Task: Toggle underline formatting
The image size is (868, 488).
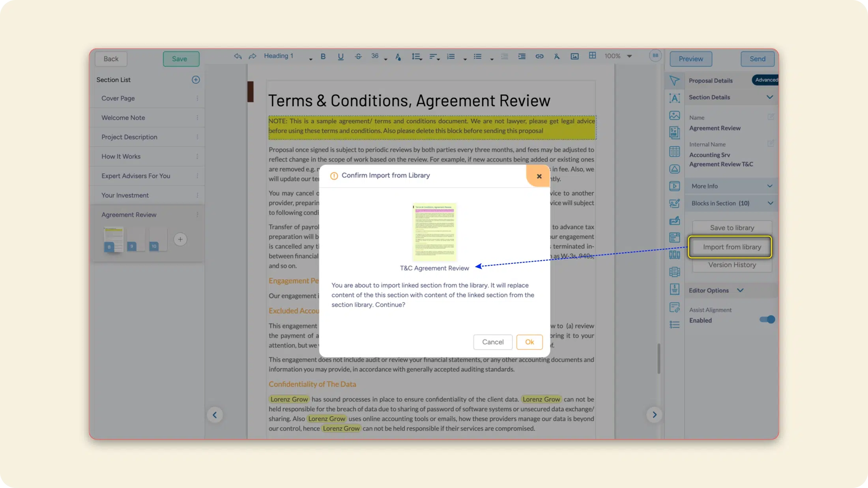Action: (340, 56)
